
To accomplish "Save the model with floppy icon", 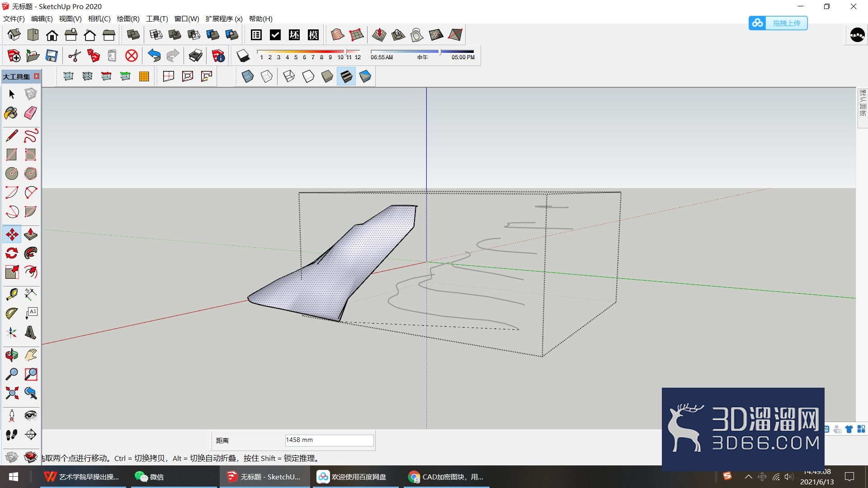I will point(52,56).
